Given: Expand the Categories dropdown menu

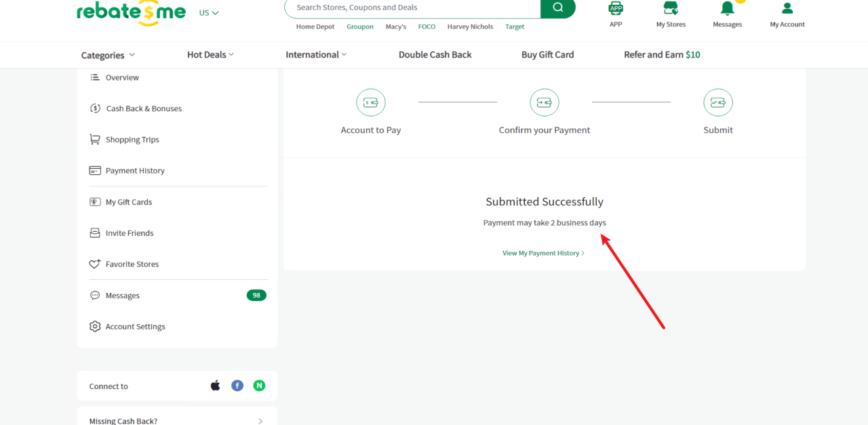Looking at the screenshot, I should click(108, 56).
